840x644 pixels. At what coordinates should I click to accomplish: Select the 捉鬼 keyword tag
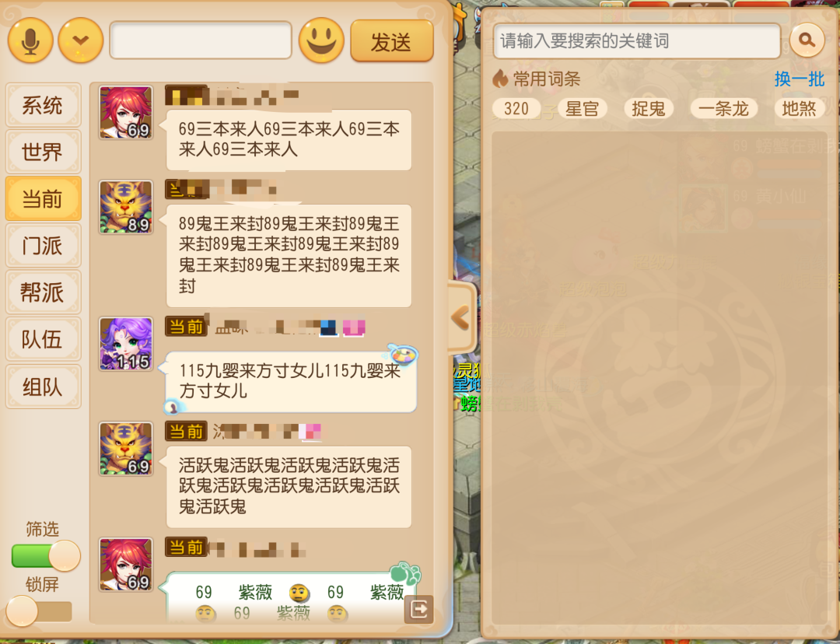click(x=648, y=109)
